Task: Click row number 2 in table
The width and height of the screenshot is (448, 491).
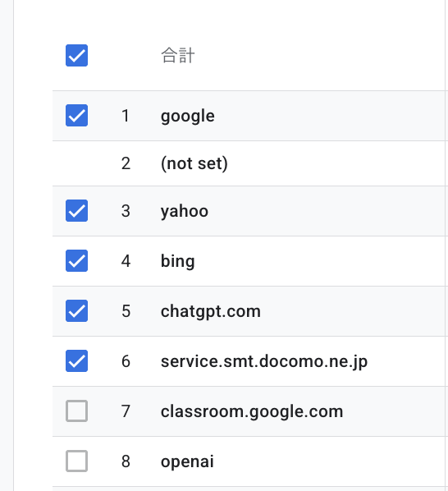Action: [126, 163]
